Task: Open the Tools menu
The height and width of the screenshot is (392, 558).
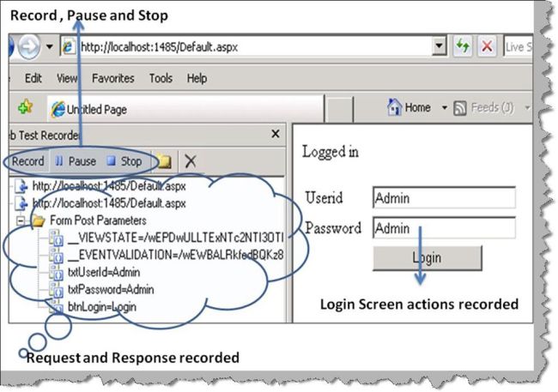Action: pos(161,78)
